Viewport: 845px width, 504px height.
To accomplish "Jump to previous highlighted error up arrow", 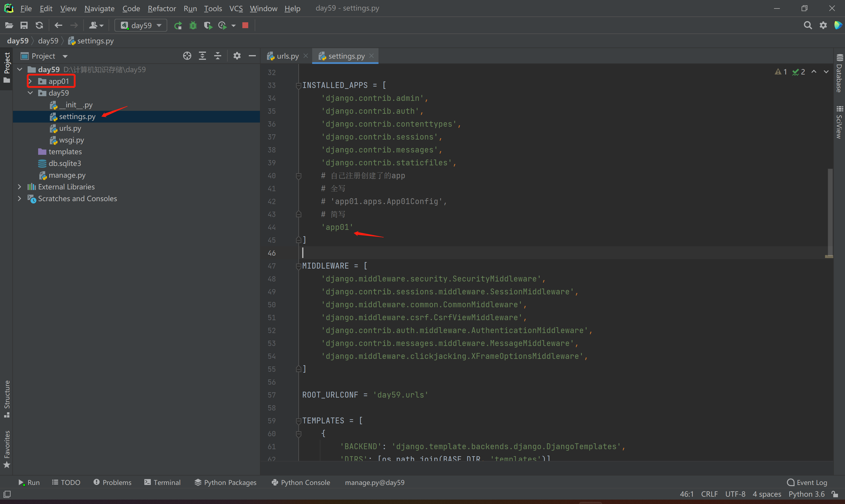I will pyautogui.click(x=814, y=72).
